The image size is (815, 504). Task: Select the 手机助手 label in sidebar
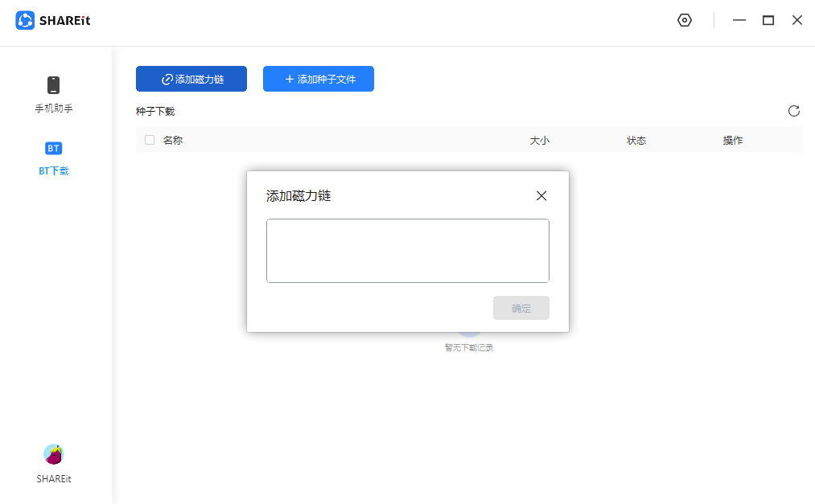pyautogui.click(x=53, y=108)
